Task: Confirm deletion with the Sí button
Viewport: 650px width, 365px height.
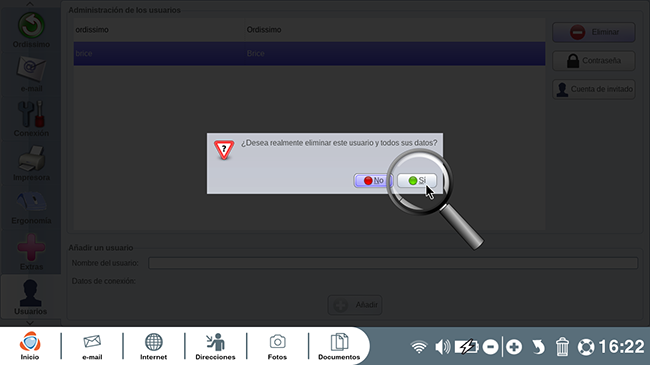Action: tap(417, 180)
